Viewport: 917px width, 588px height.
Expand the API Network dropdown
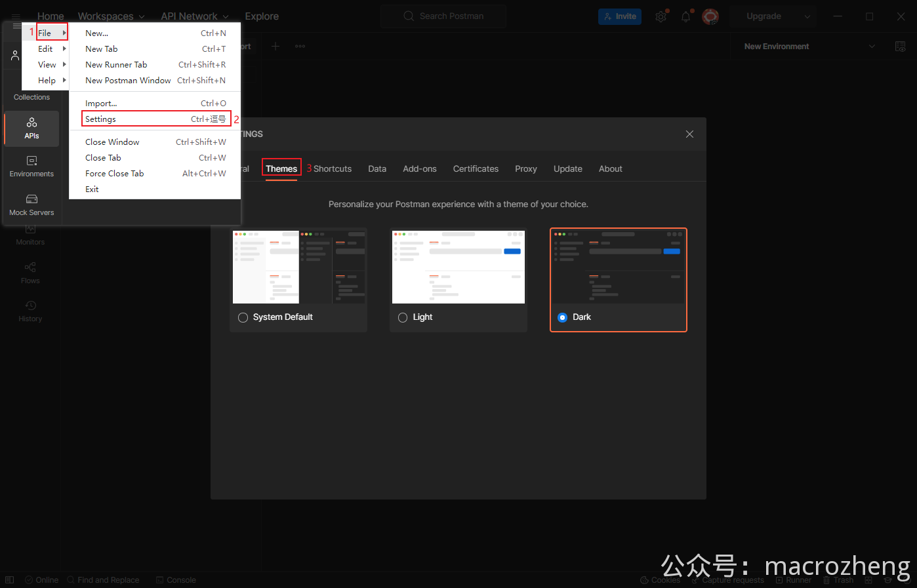point(195,16)
